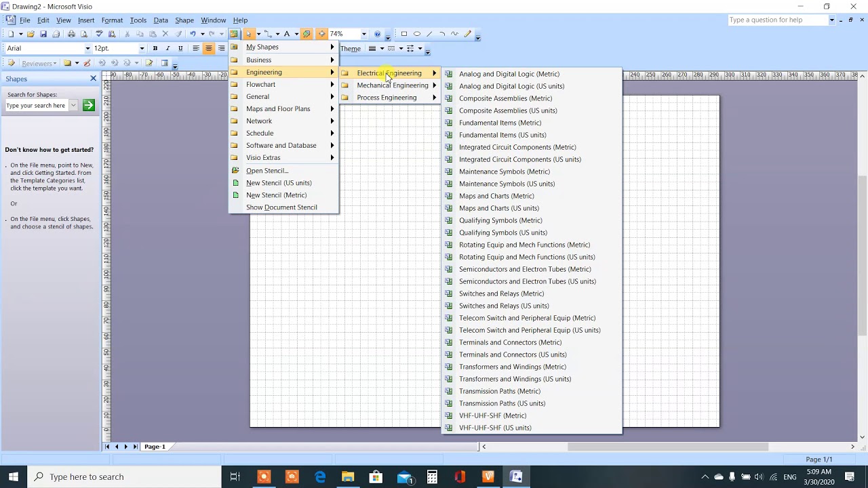Screen dimensions: 868x488
Task: Open Windows Start menu
Action: tap(14, 476)
